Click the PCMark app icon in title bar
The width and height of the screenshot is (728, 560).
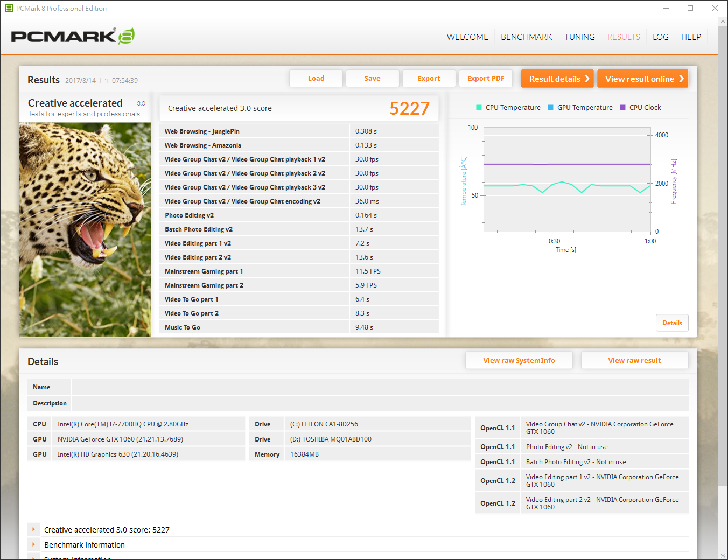pyautogui.click(x=9, y=8)
